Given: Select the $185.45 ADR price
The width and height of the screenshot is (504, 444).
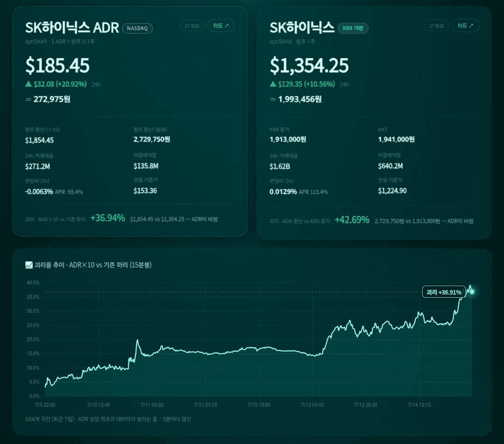Looking at the screenshot, I should pyautogui.click(x=57, y=65).
